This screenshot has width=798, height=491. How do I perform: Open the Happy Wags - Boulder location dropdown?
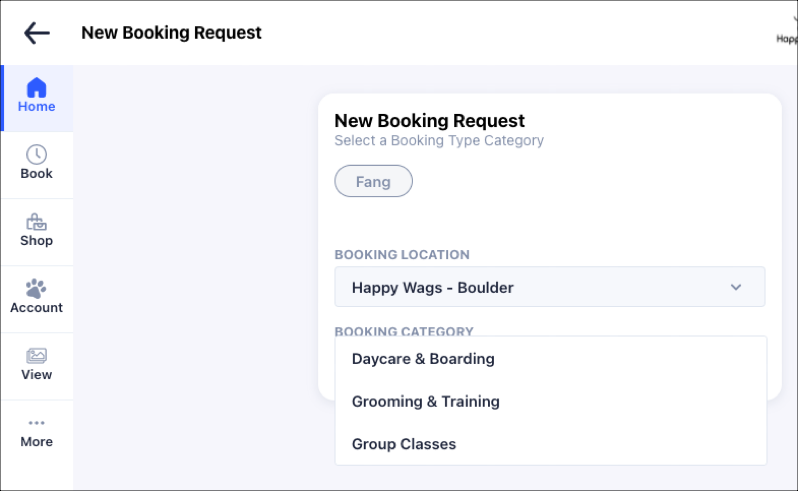coord(549,287)
